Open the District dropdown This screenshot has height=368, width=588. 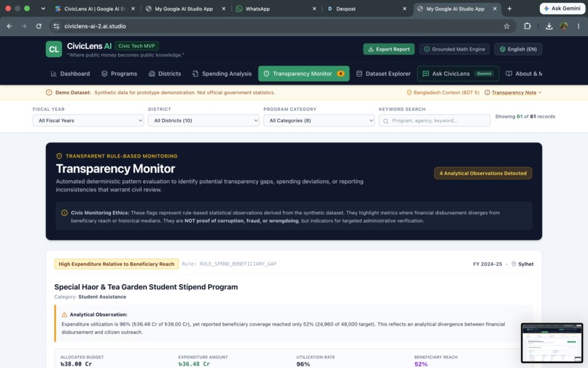point(204,120)
